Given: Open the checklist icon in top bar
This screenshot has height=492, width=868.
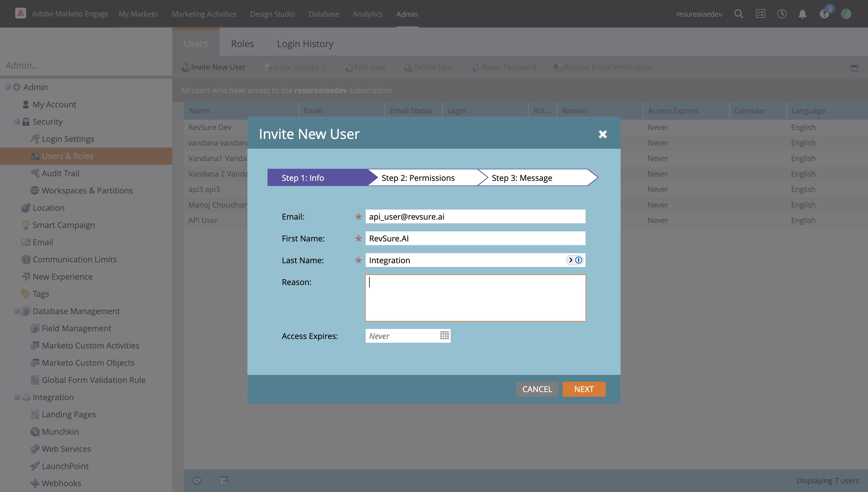Looking at the screenshot, I should (x=760, y=14).
